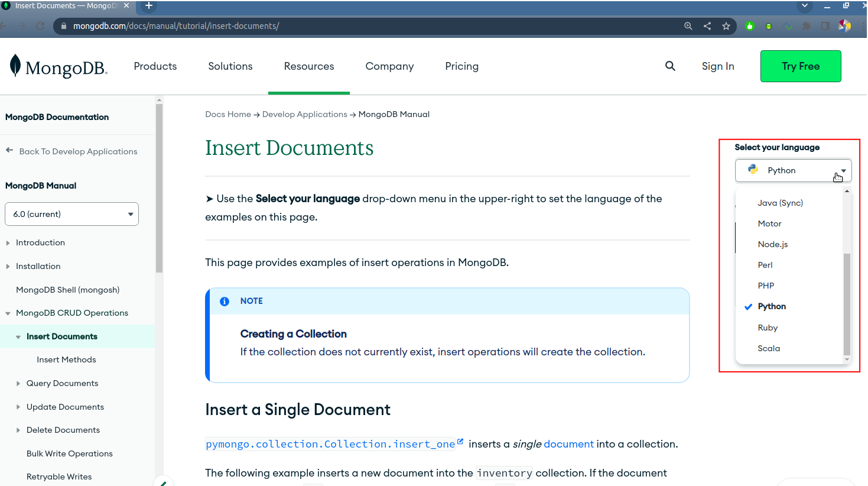Open the 6.0 (current) version dropdown
Image resolution: width=868 pixels, height=486 pixels.
pos(71,214)
